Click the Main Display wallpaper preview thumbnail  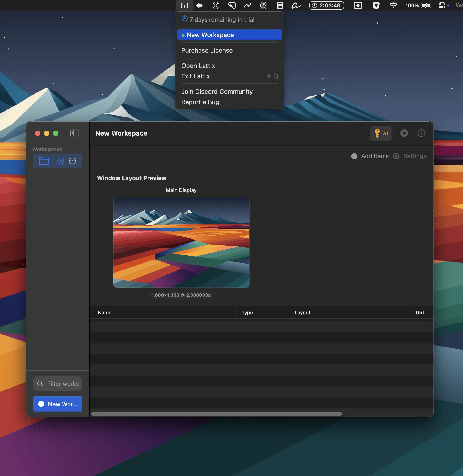[x=181, y=242]
